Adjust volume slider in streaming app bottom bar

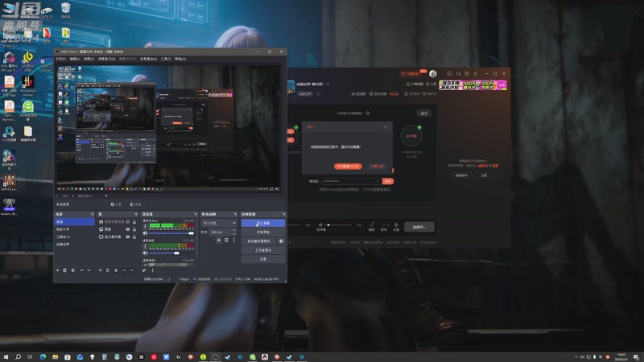(339, 225)
